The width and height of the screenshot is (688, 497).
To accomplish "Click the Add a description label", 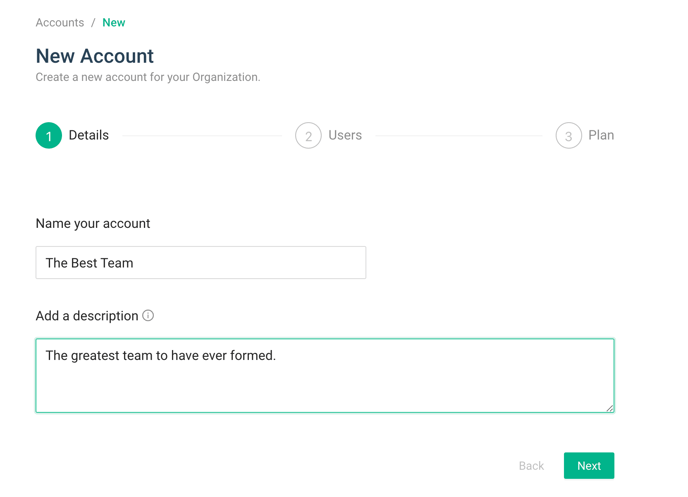I will point(87,316).
